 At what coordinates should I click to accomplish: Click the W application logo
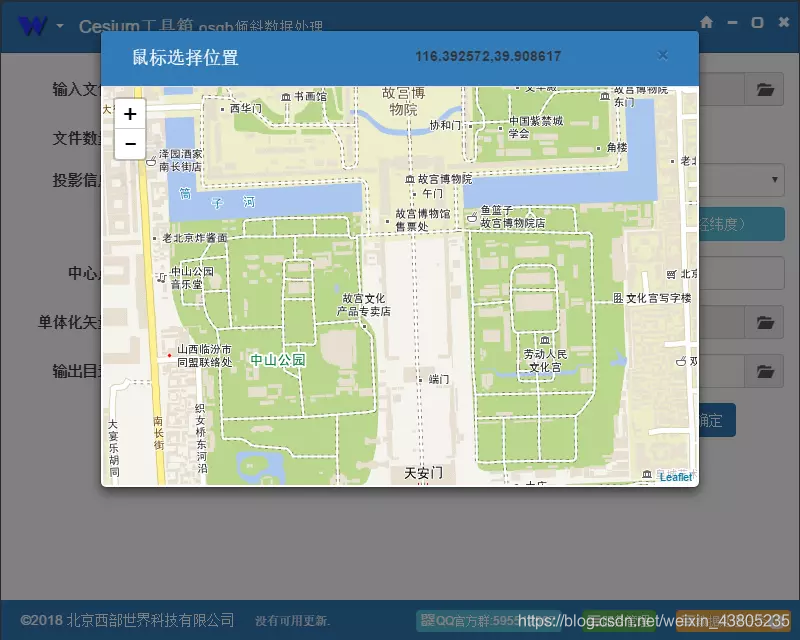coord(32,26)
